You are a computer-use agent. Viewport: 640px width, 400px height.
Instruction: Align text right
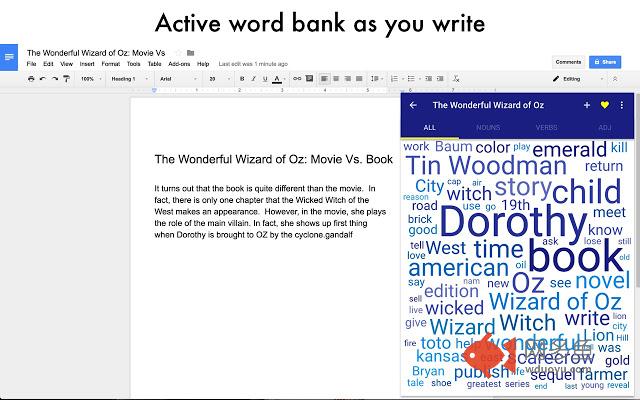point(347,78)
